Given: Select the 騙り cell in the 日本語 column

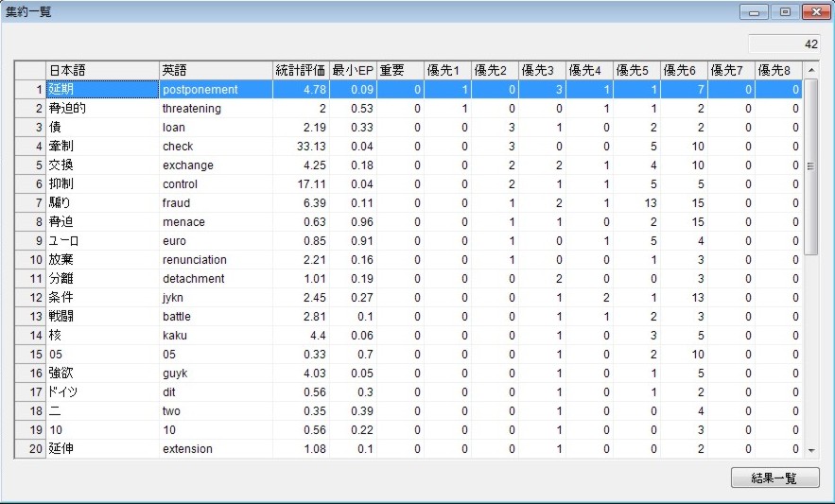Looking at the screenshot, I should point(102,203).
